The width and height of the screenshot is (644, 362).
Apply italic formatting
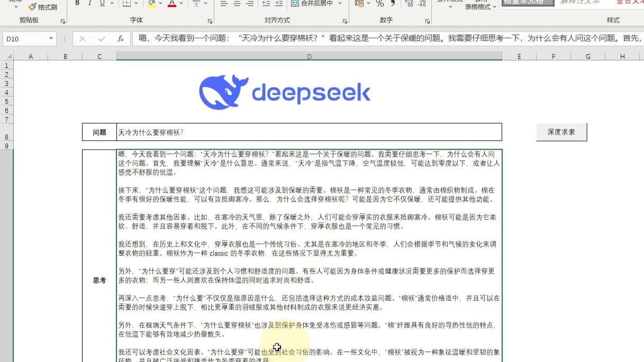[89, 4]
